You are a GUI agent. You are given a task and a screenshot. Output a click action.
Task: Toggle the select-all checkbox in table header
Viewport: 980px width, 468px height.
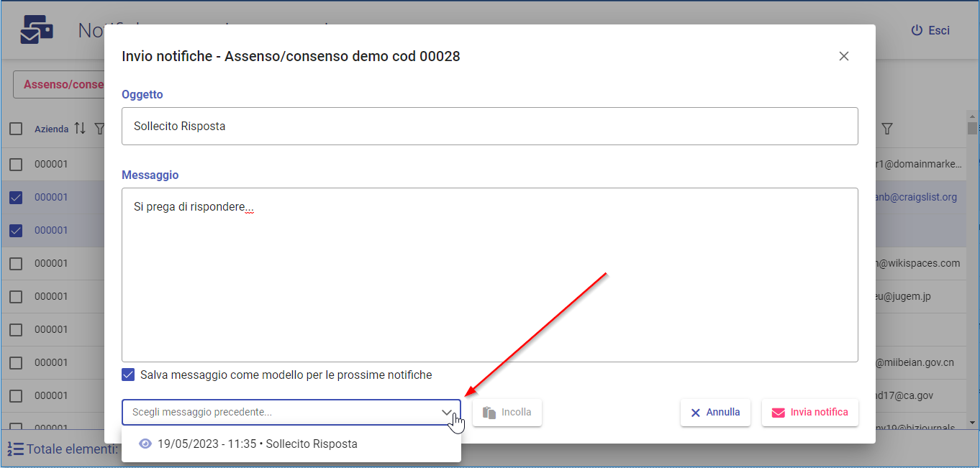pyautogui.click(x=16, y=129)
